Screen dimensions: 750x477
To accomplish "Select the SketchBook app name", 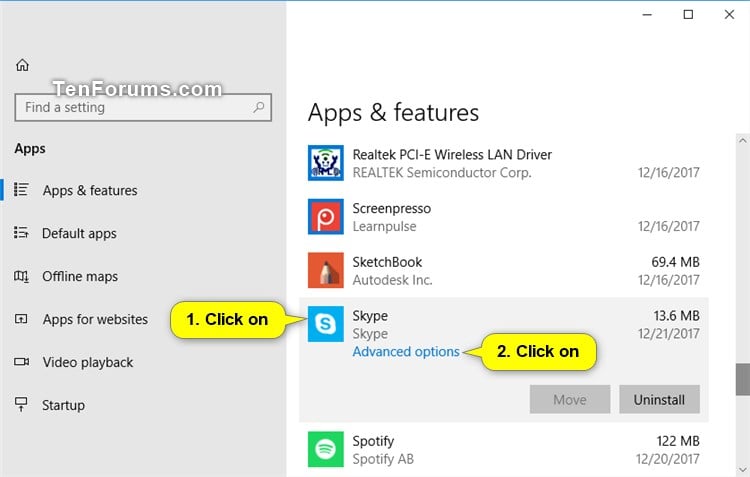I will point(387,262).
